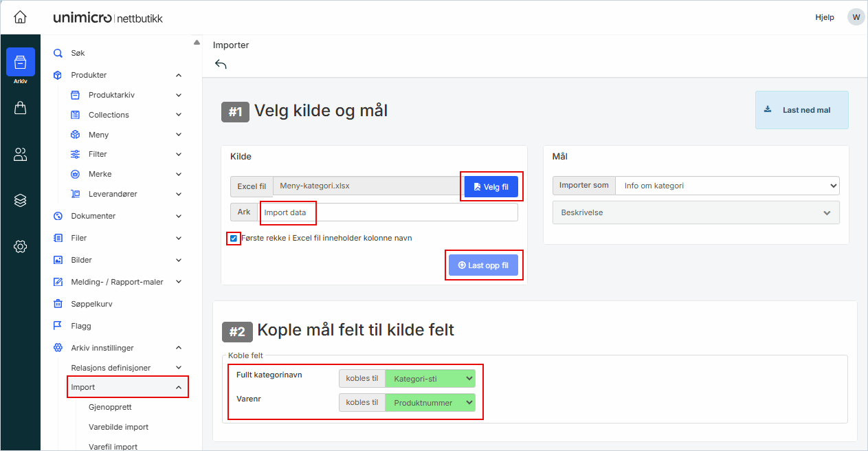868x451 pixels.
Task: Change the Produktnummer mapping dropdown
Action: tap(430, 403)
